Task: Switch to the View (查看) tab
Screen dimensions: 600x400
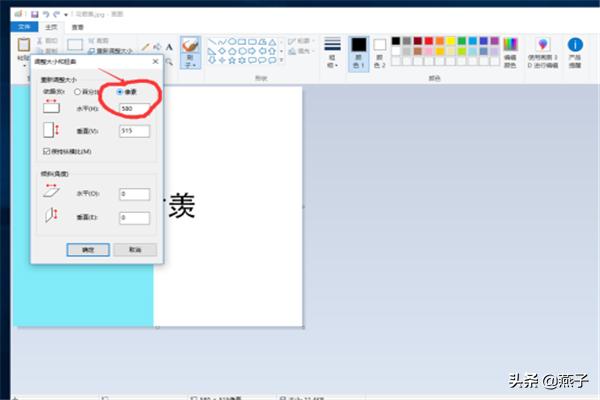Action: tap(78, 27)
